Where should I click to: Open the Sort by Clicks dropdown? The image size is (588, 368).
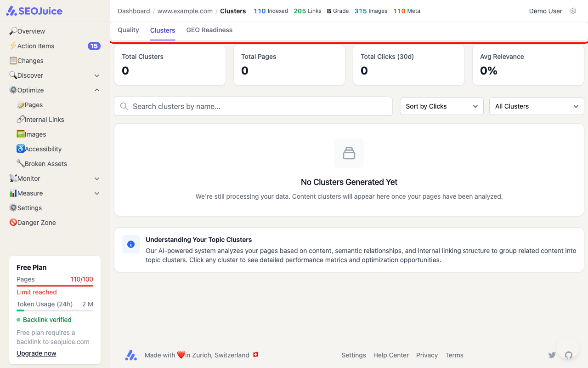[441, 106]
